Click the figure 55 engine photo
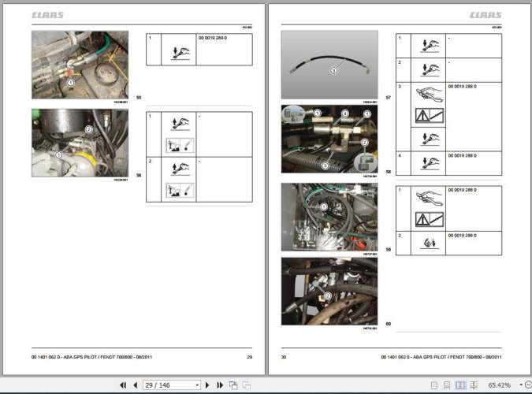Image resolution: width=532 pixels, height=394 pixels. tap(80, 65)
